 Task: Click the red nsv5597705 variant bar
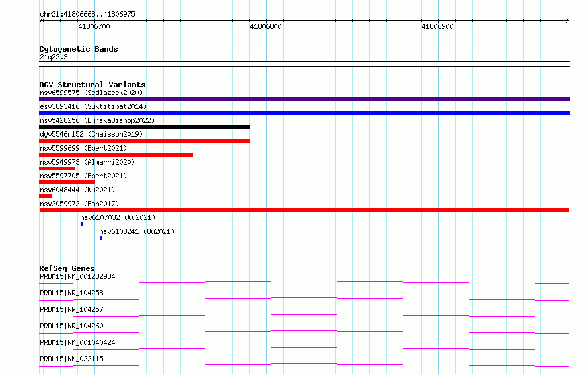tap(67, 182)
